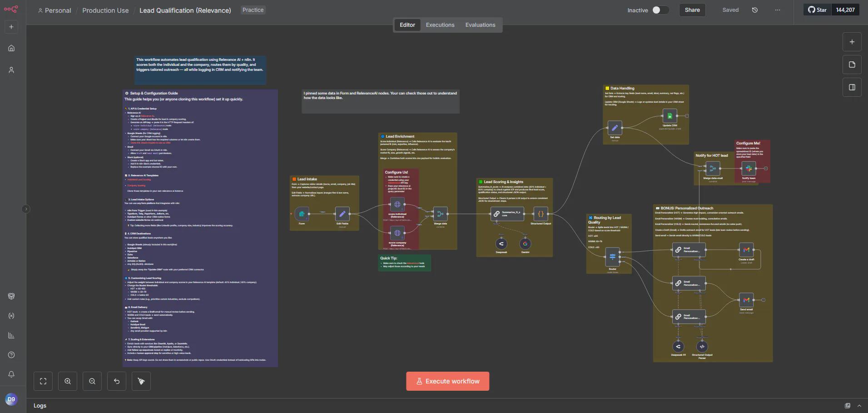This screenshot has width=868, height=413.
Task: Click the zoom to fit canvas icon
Action: click(x=43, y=381)
